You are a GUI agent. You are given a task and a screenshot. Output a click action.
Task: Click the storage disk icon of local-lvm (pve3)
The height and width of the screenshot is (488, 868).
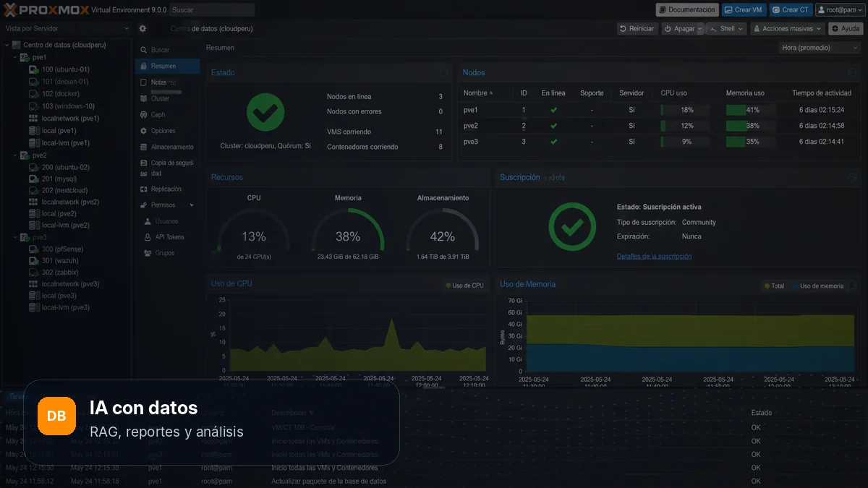click(x=34, y=307)
